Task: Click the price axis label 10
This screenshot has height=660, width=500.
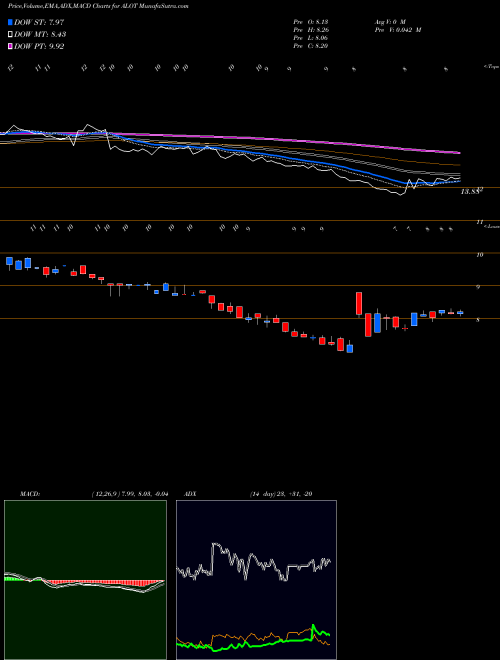Action: click(479, 255)
